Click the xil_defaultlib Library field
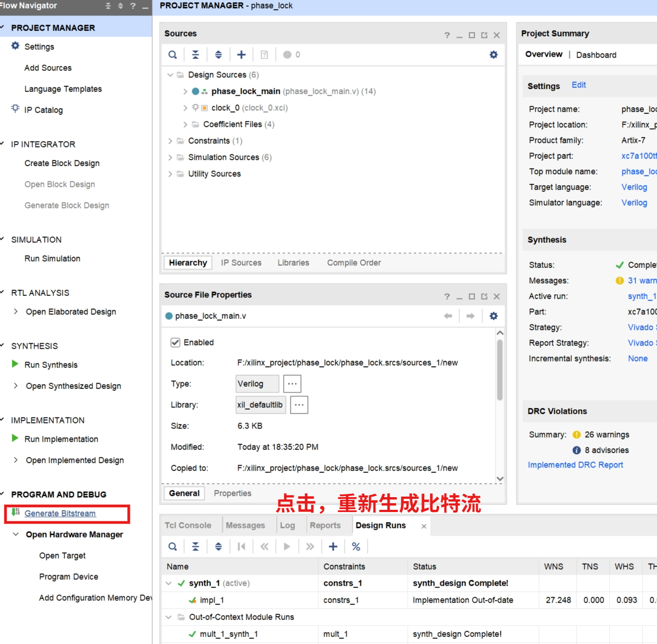Screen dimensions: 657x644 click(x=261, y=405)
